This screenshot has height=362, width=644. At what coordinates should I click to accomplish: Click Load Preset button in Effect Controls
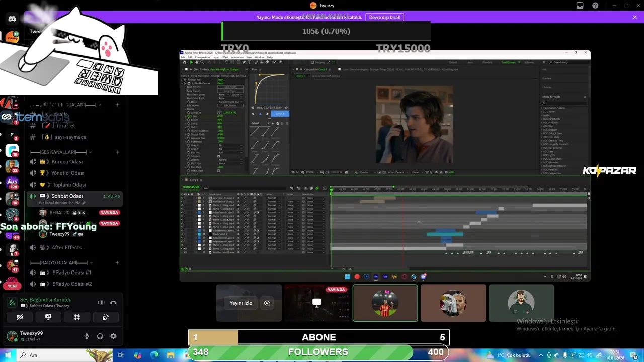[230, 87]
